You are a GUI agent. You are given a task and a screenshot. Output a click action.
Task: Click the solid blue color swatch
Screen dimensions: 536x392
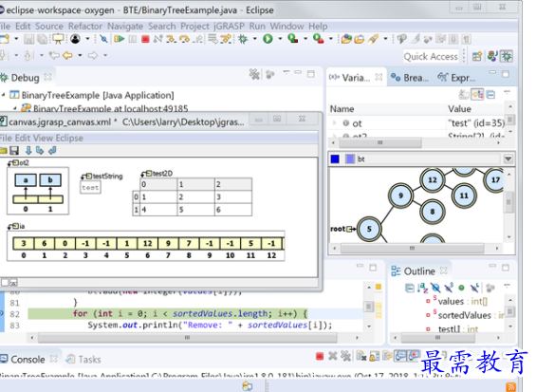335,159
